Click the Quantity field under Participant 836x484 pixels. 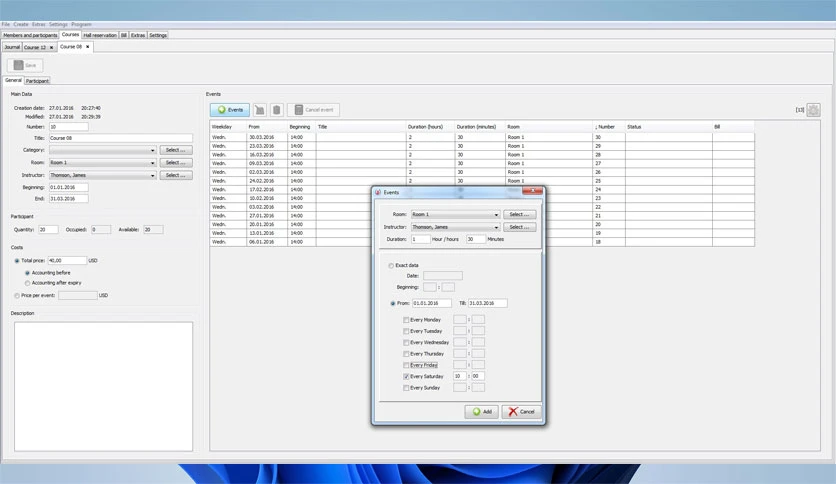49,230
